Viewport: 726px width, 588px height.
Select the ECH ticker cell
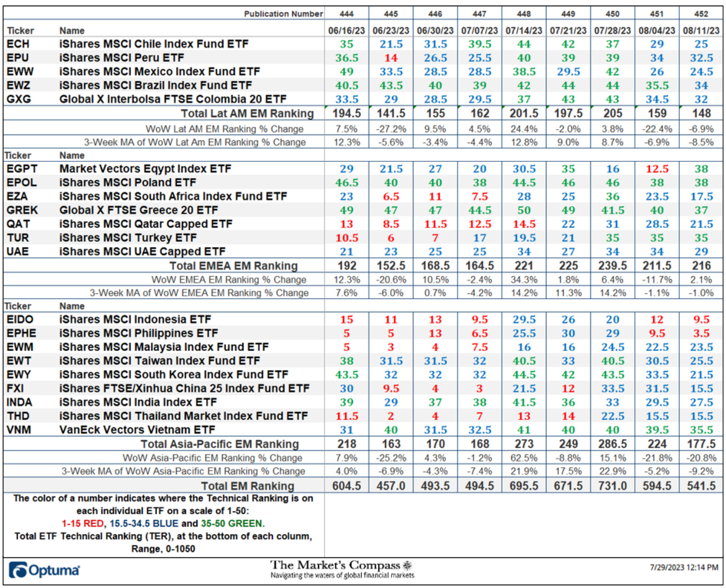18,44
